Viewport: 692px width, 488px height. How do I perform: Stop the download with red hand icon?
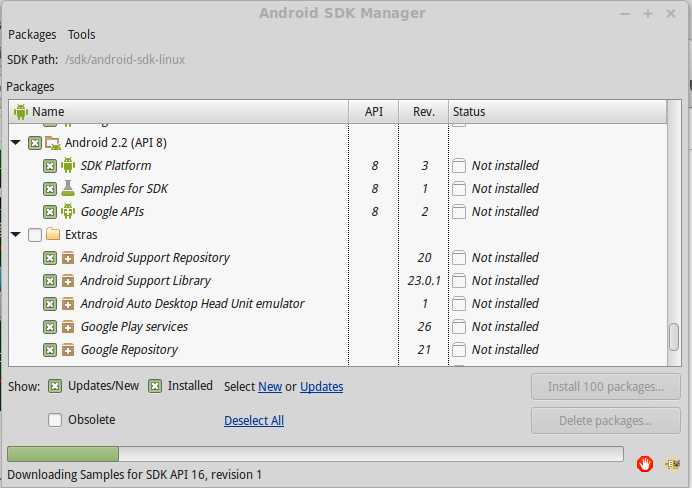(x=645, y=464)
